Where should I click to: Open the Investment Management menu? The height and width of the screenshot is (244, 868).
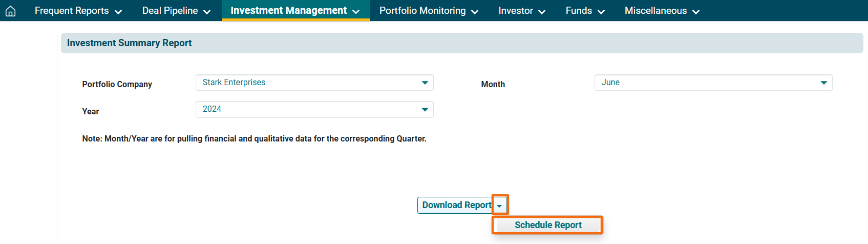(295, 11)
